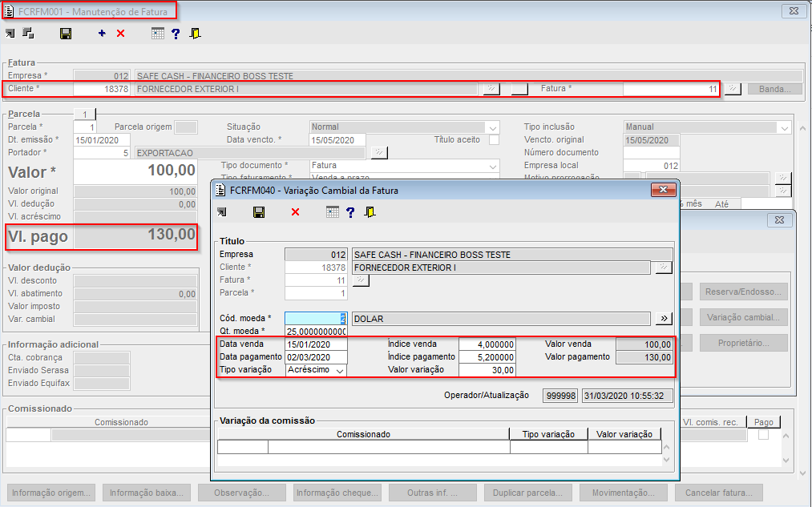Select the Parcela tab numbered 1
This screenshot has height=507, width=812.
pyautogui.click(x=85, y=114)
